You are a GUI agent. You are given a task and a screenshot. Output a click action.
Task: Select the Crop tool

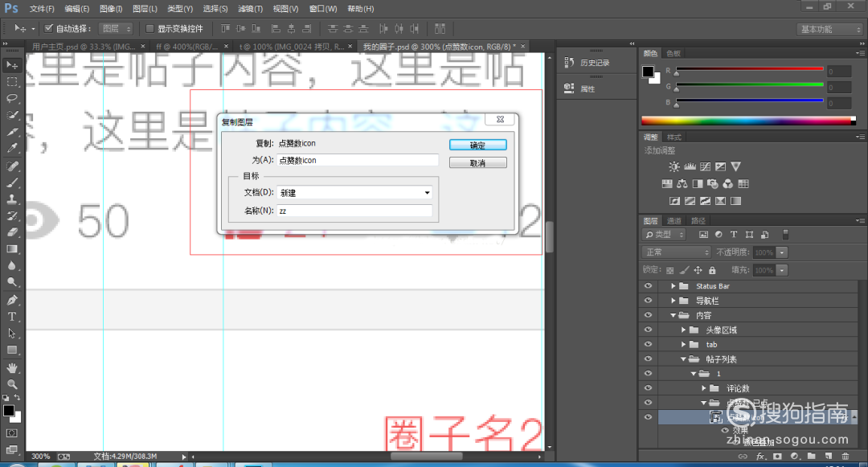click(x=11, y=132)
